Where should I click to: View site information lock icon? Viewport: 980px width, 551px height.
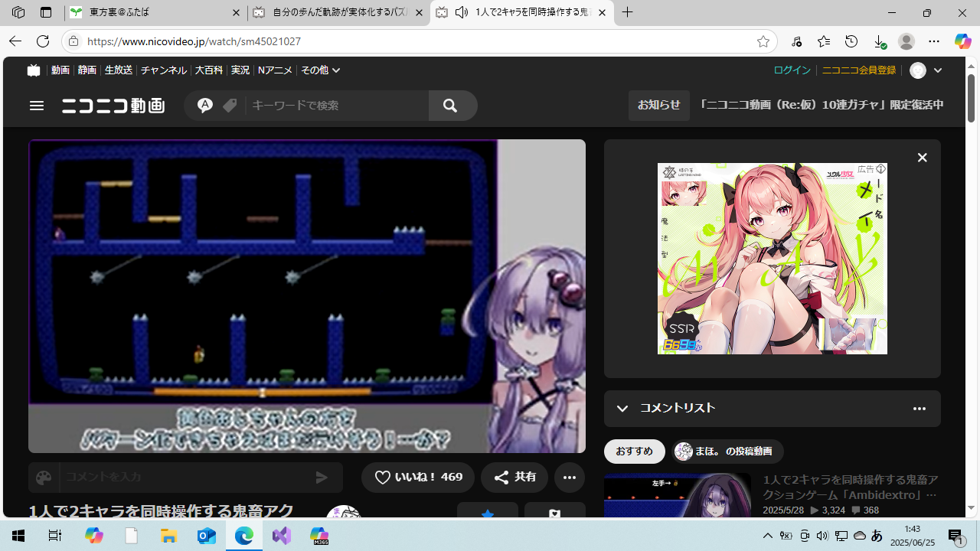[x=73, y=41]
